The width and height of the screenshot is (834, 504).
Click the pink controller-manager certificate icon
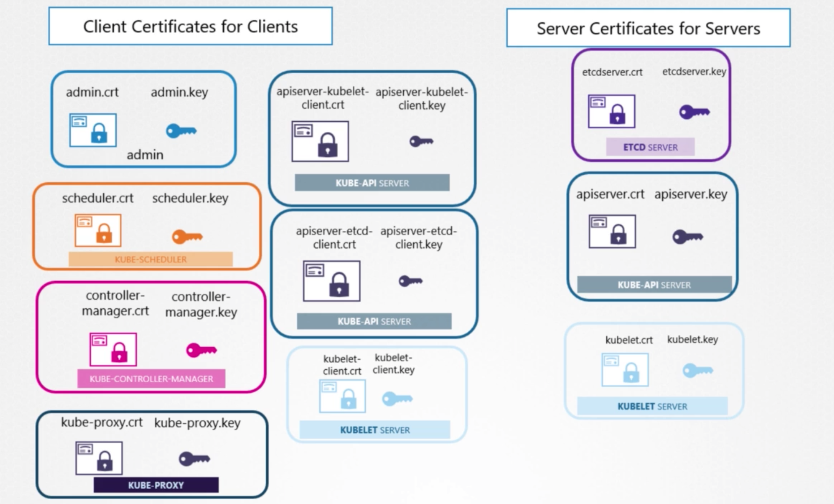pos(113,349)
